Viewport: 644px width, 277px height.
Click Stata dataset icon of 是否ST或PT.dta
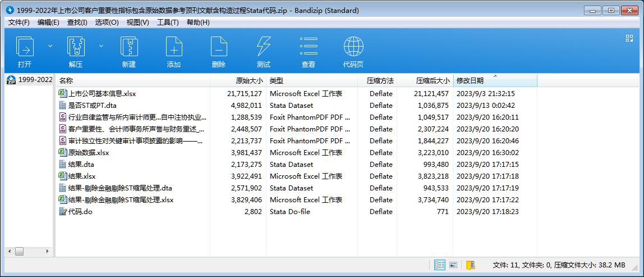click(62, 106)
